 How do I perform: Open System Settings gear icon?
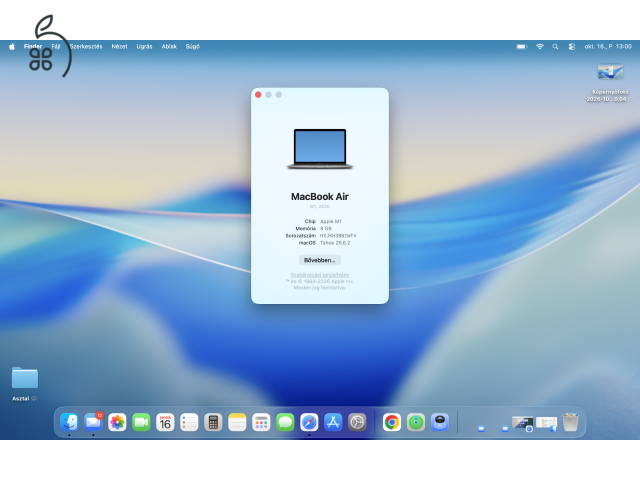tap(357, 422)
